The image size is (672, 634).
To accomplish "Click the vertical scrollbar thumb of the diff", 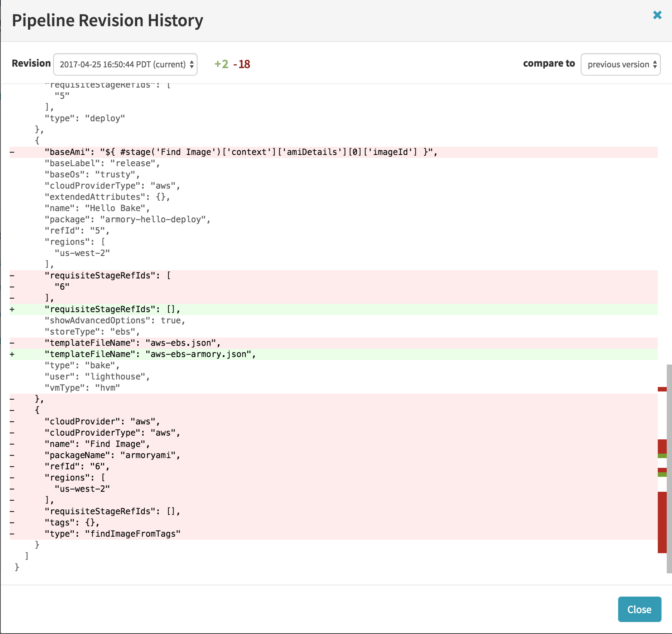I will pos(669,468).
